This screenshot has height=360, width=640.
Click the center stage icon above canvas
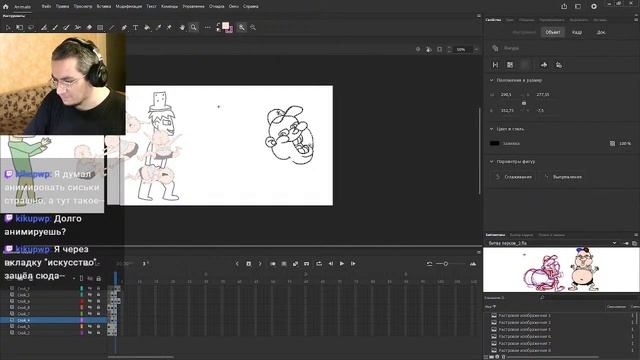point(418,49)
